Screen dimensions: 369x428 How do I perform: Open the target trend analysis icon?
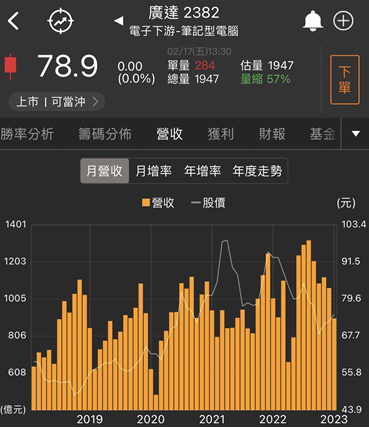60,21
